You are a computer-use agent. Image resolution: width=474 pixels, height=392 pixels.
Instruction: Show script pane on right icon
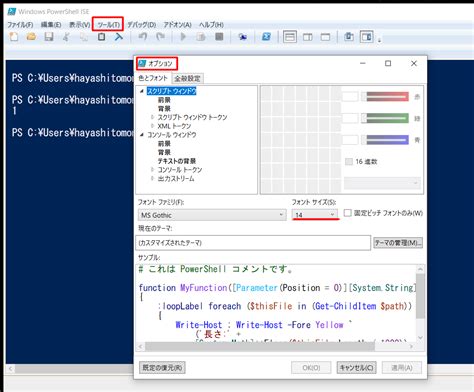pyautogui.click(x=308, y=37)
